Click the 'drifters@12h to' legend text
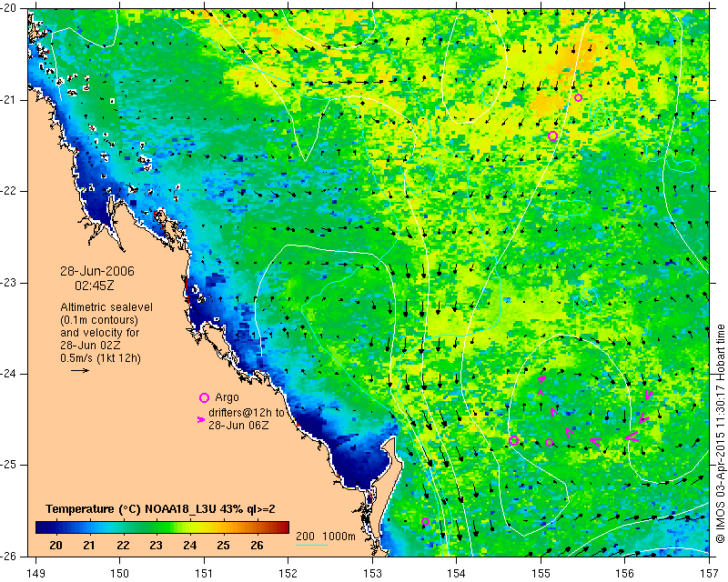 click(246, 412)
